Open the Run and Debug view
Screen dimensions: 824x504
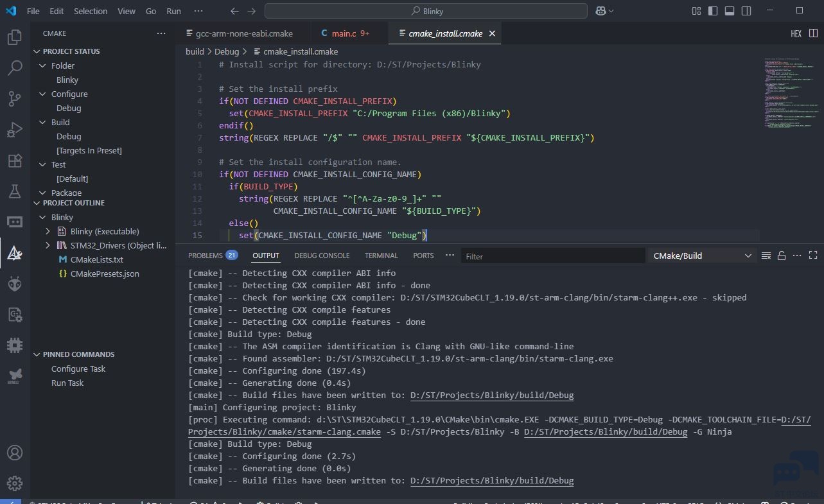[x=15, y=130]
